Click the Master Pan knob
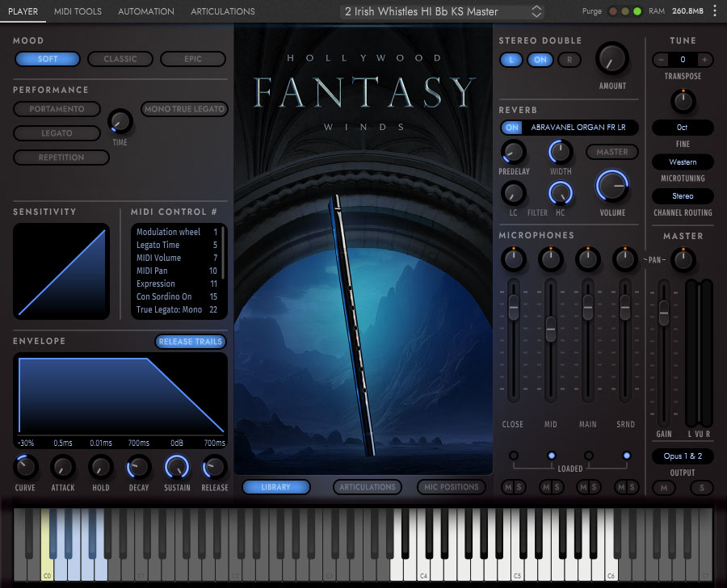Screen dimensions: 727x588 coord(683,259)
